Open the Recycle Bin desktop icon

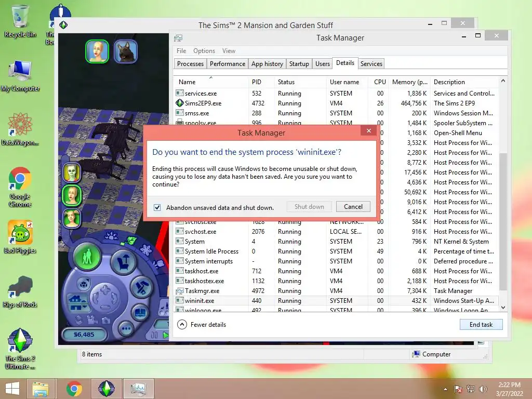click(20, 20)
